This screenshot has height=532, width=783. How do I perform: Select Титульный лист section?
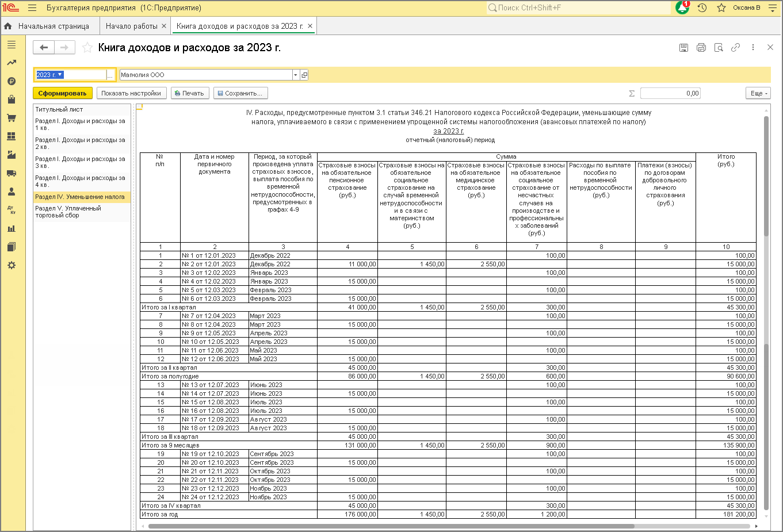82,109
